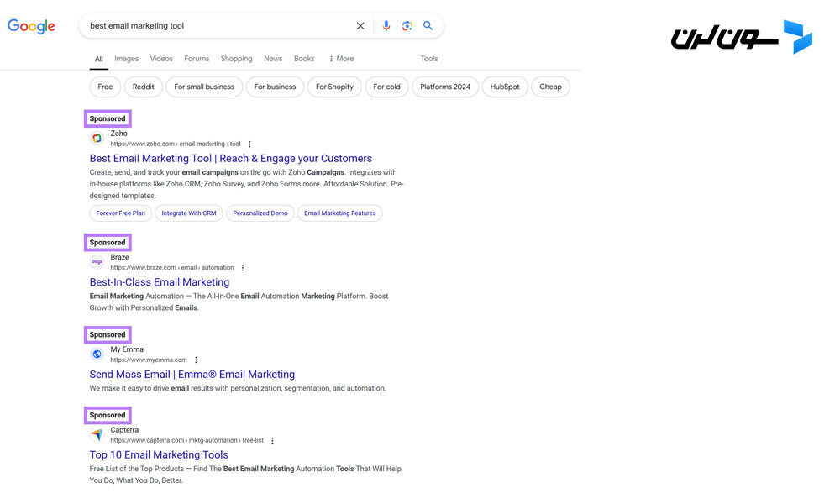Apply the Platforms 2024 chip
Viewport: 840px width, 504px height.
pos(445,87)
